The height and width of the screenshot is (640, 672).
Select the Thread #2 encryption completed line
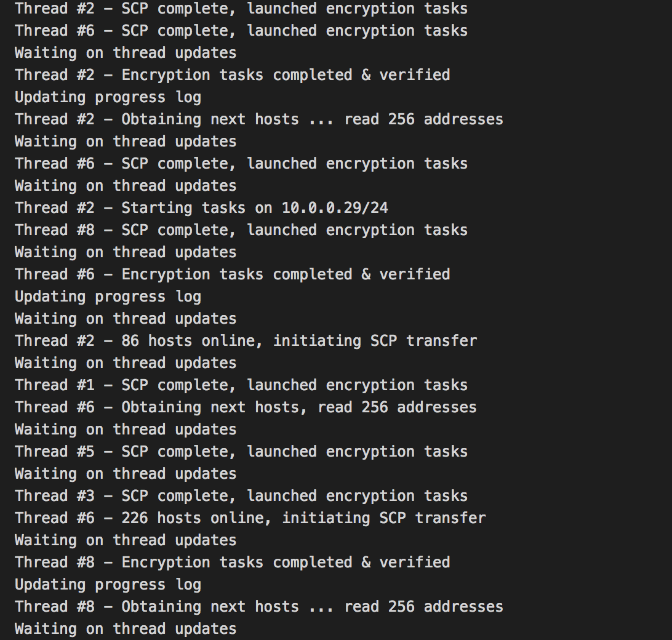[x=232, y=75]
